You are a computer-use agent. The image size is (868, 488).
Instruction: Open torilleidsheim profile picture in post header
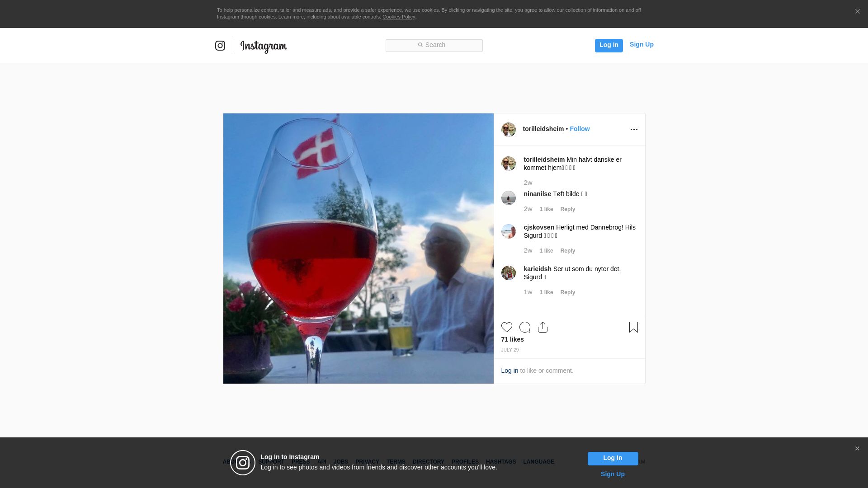(x=509, y=130)
